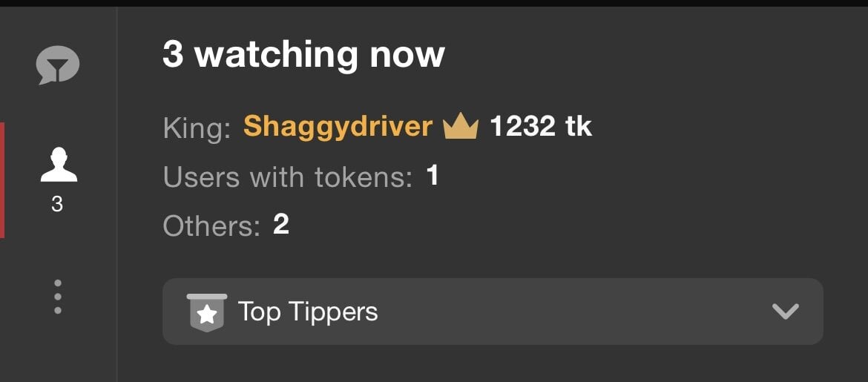Viewport: 868px width, 382px height.
Task: Click the 'Users with tokens:' label text
Action: tap(288, 178)
